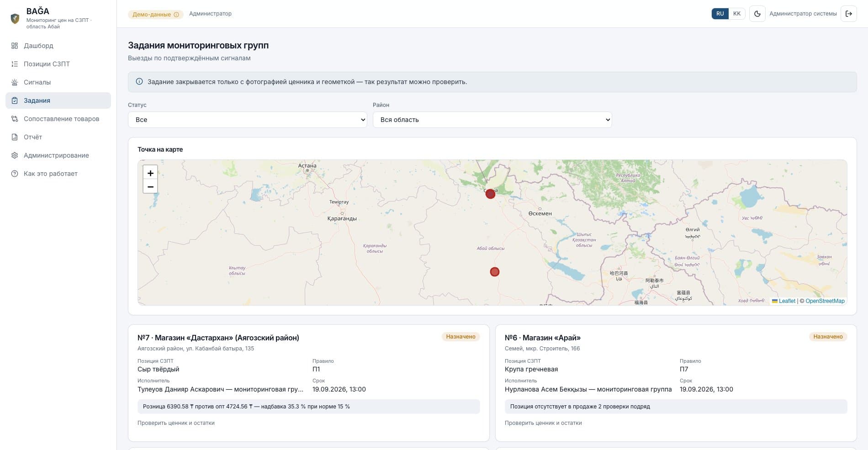Toggle dark mode with moon icon
The image size is (868, 450).
coord(757,14)
